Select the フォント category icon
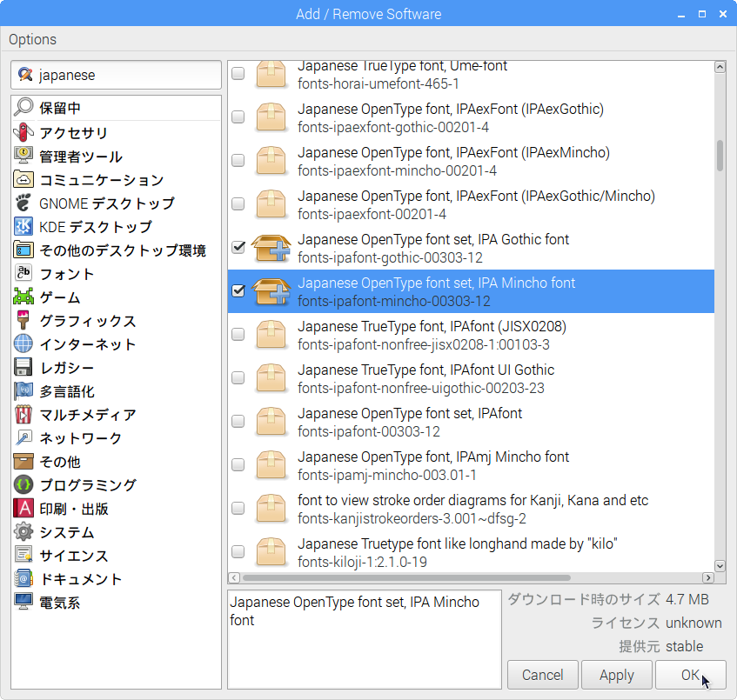 click(x=23, y=273)
